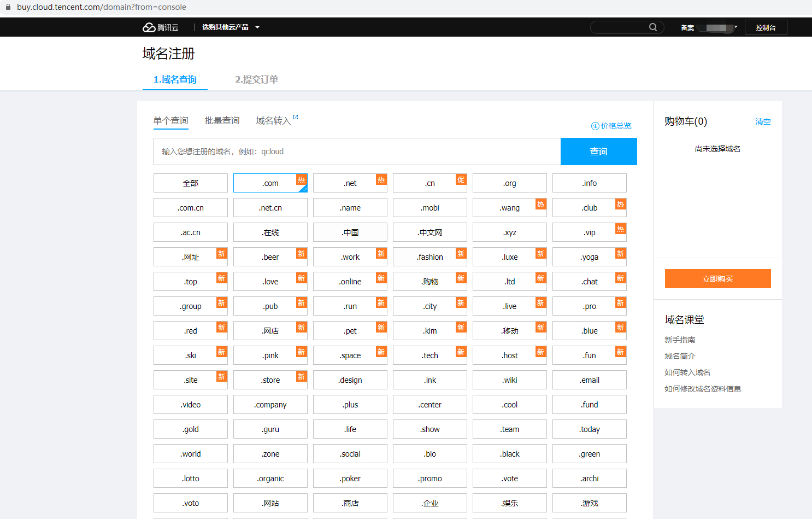
Task: Select the 全部 suffix option
Action: pos(191,183)
